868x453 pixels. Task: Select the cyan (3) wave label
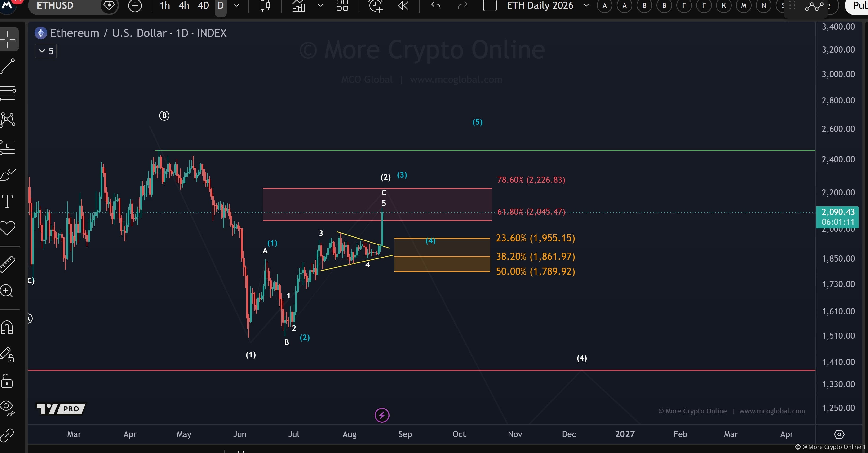402,175
